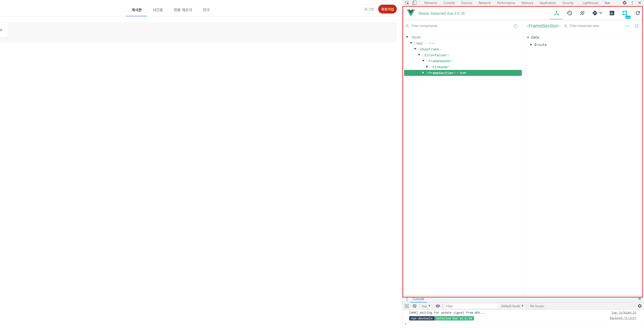The image size is (644, 328).
Task: Toggle the console sidebar panel icon
Action: (x=407, y=306)
